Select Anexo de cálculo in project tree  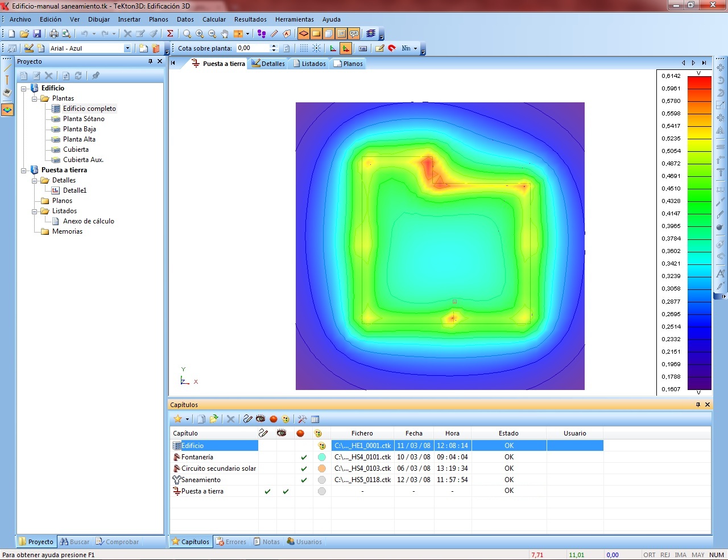[88, 221]
